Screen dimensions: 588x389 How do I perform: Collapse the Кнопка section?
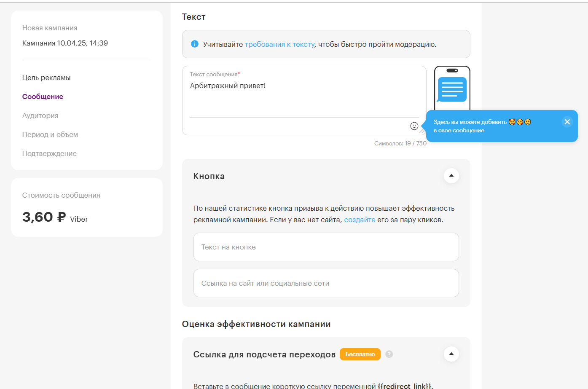(451, 176)
